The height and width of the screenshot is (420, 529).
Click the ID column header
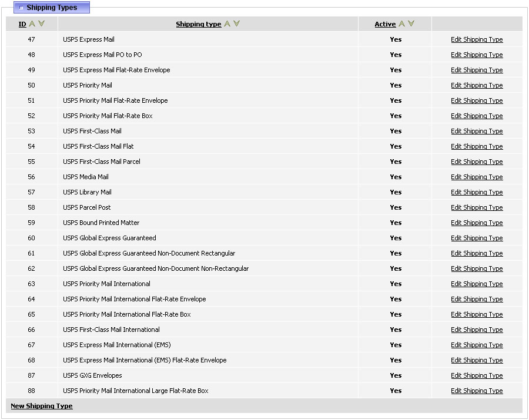point(22,24)
